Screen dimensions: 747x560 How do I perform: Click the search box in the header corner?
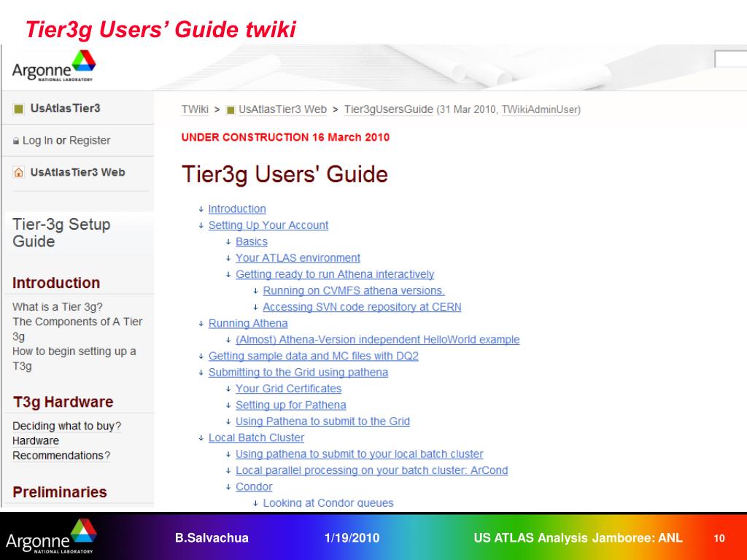click(x=730, y=59)
